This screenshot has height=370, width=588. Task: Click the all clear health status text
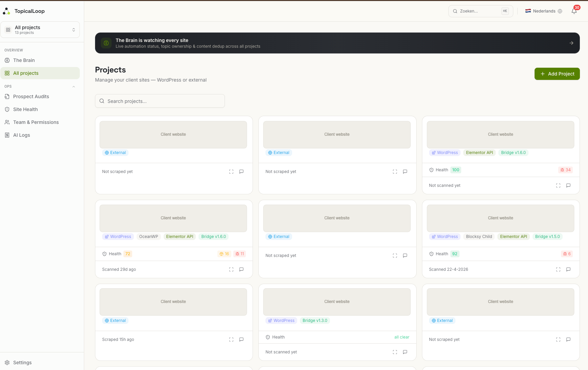pyautogui.click(x=402, y=337)
